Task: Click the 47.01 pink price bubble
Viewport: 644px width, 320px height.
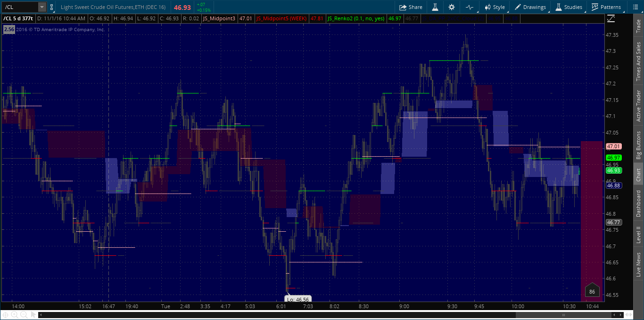Action: (x=614, y=147)
